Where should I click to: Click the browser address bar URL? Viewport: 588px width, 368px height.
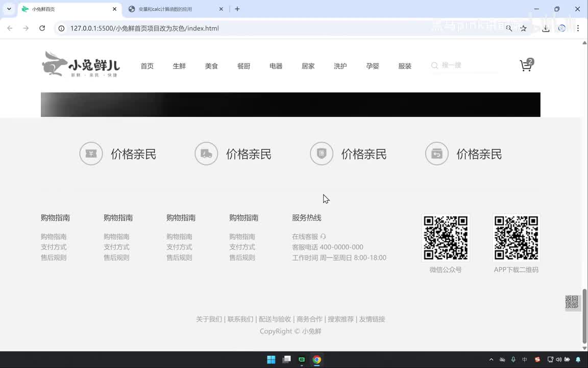click(144, 28)
